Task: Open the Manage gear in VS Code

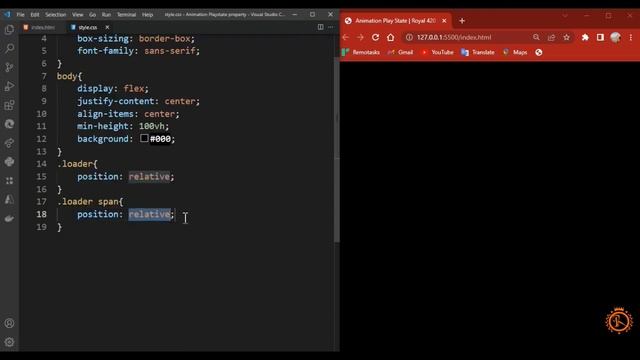Action: 9,342
